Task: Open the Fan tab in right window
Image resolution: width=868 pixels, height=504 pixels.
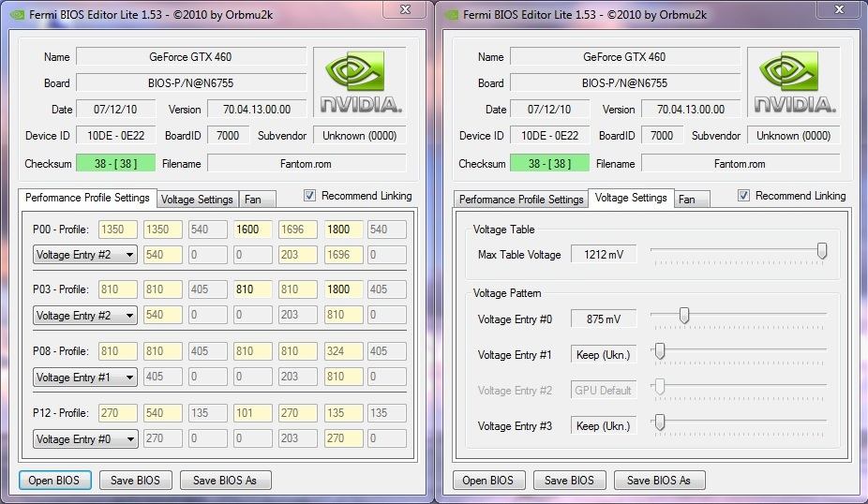Action: pos(691,200)
